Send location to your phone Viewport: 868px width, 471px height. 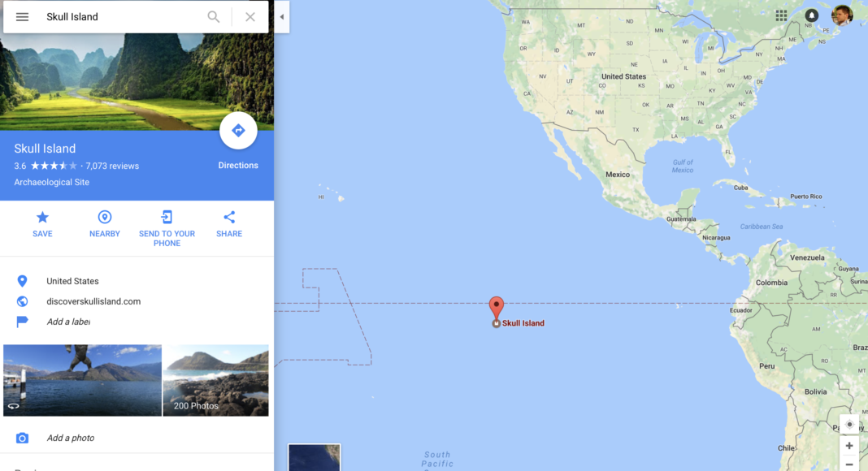coord(167,228)
